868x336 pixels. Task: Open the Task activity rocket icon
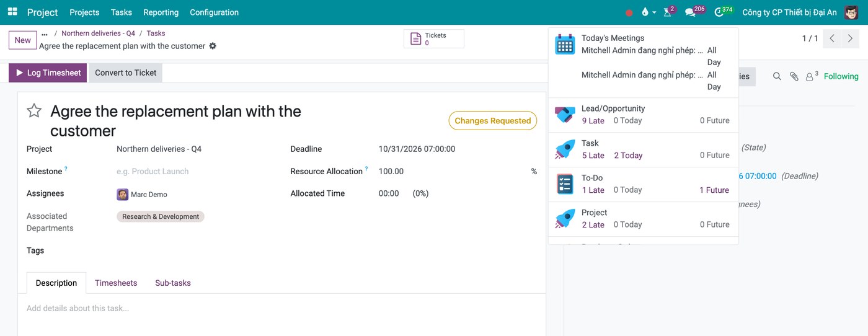[565, 149]
